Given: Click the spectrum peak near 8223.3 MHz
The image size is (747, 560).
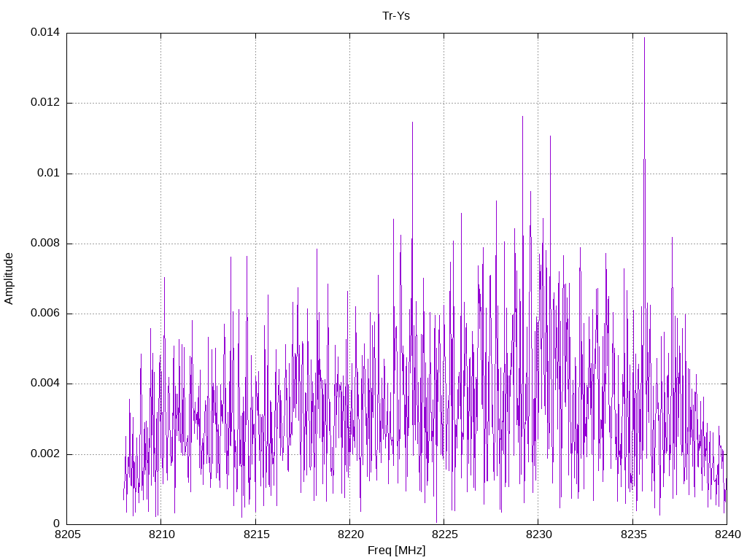Looking at the screenshot, I should point(413,122).
